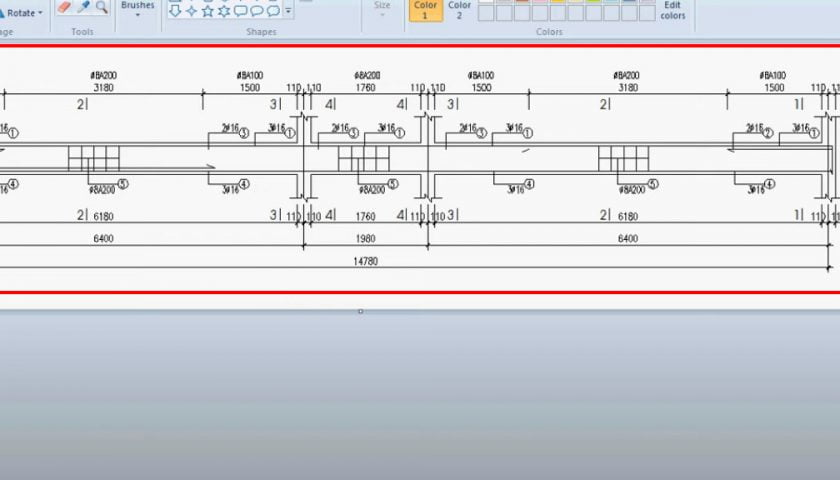Open the Brushes dropdown
Image resolution: width=840 pixels, height=480 pixels.
137,10
